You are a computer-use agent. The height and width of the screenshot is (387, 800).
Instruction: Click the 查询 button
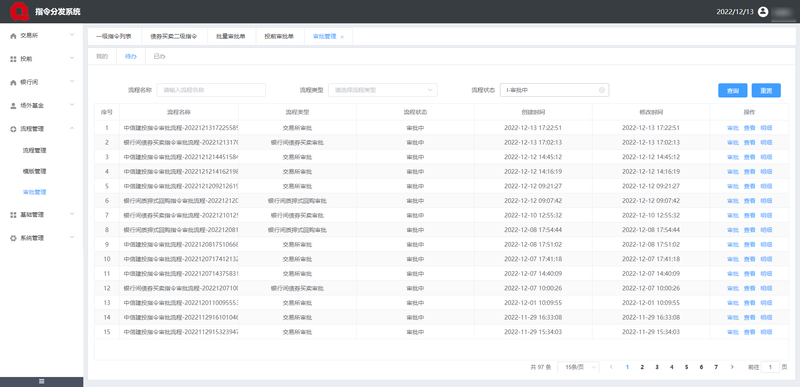(733, 91)
